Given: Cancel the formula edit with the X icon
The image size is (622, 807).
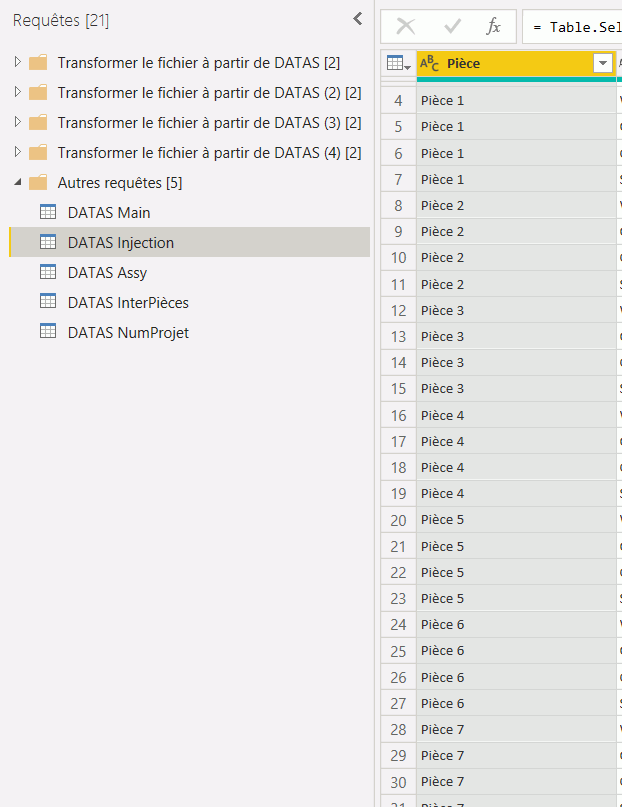Looking at the screenshot, I should click(405, 26).
